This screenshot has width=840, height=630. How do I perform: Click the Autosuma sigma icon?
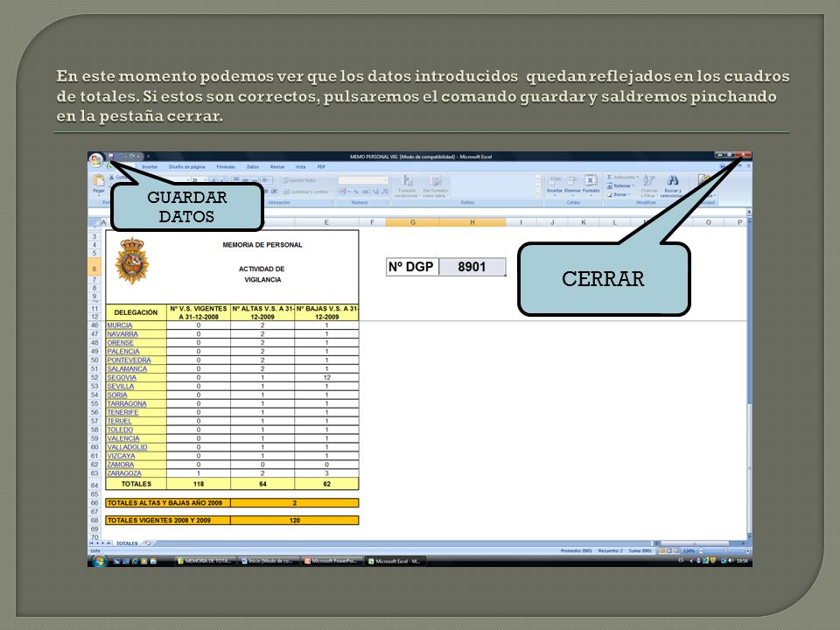[x=610, y=177]
